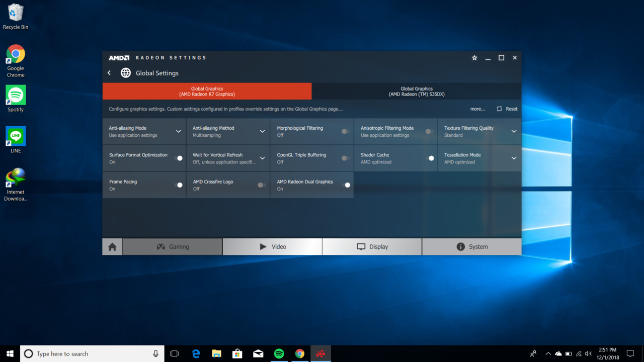Open Wi-Fi network tray icon

click(x=579, y=354)
